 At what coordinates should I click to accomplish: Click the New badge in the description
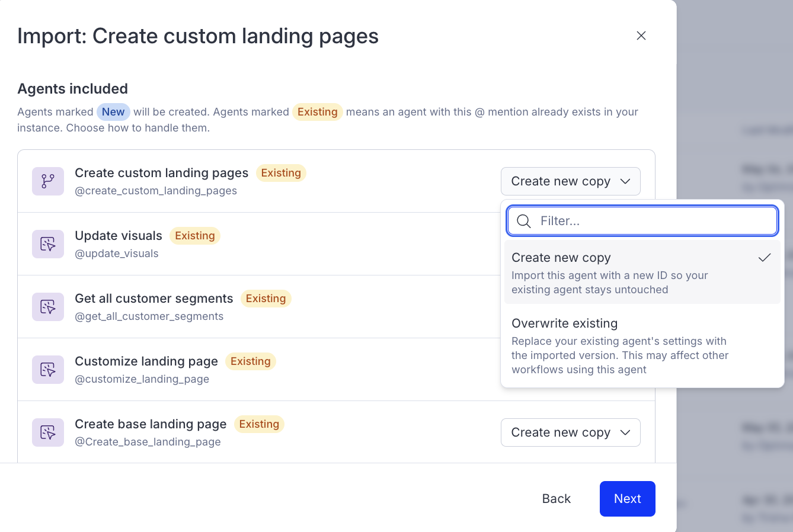click(113, 112)
